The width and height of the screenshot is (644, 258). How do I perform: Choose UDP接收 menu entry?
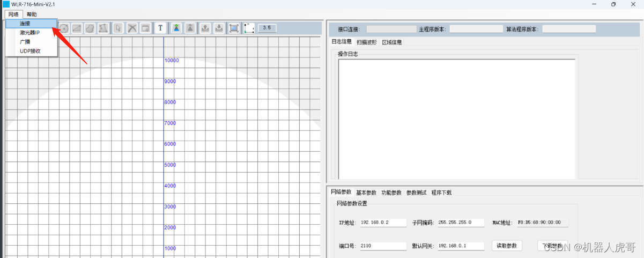pyautogui.click(x=31, y=51)
